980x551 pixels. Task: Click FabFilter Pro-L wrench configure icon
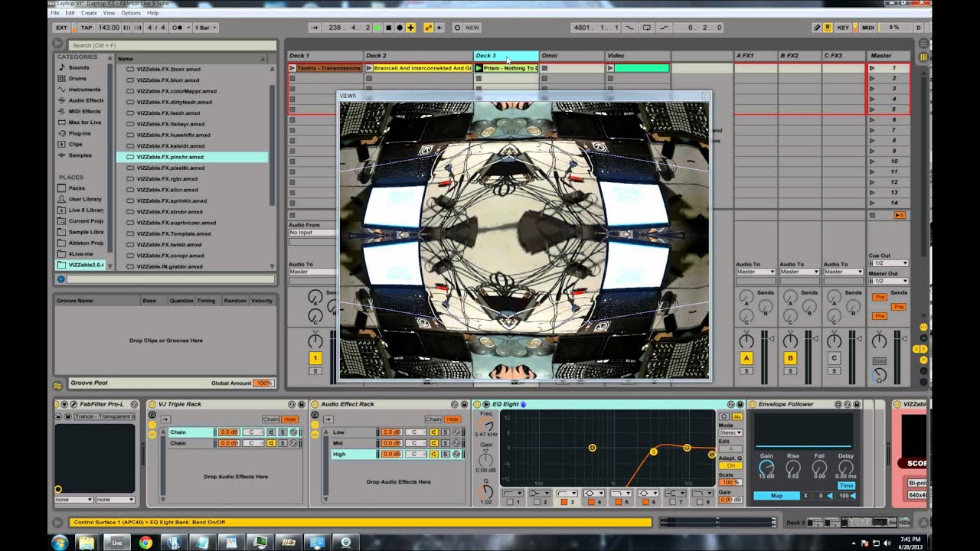tap(74, 404)
